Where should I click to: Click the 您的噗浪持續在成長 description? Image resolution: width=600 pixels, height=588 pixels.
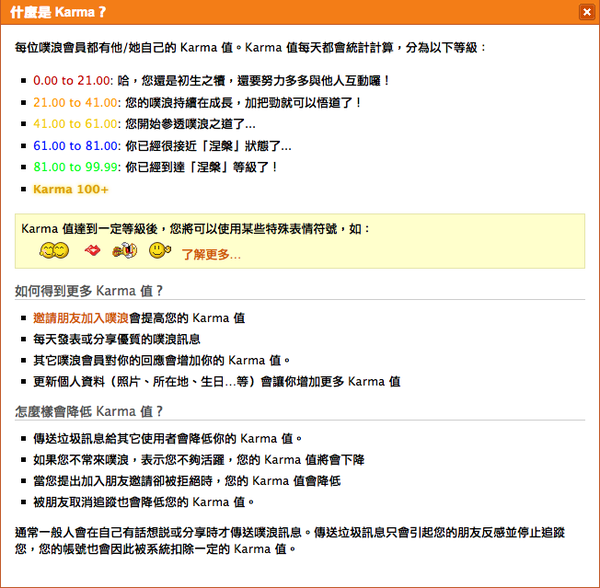pyautogui.click(x=243, y=103)
